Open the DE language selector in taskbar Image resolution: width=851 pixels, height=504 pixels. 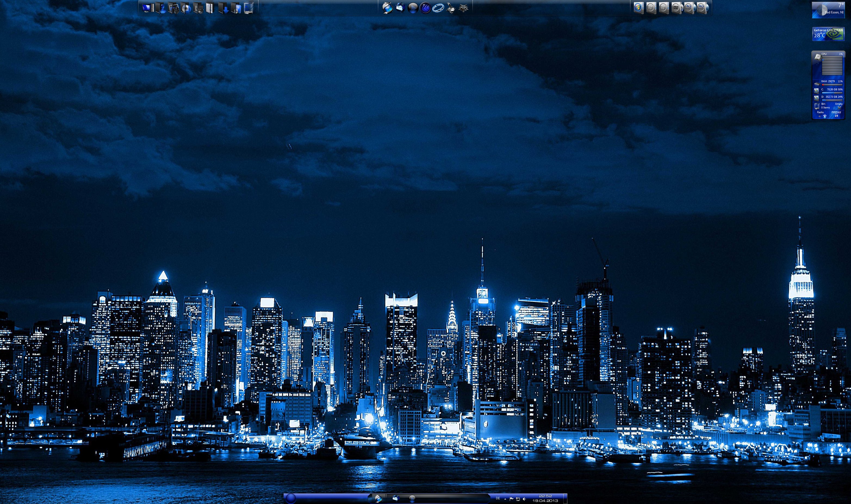[498, 499]
